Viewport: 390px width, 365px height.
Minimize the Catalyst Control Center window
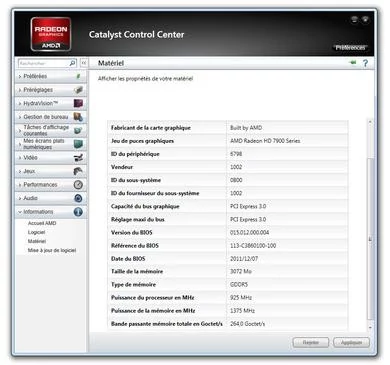pos(354,20)
